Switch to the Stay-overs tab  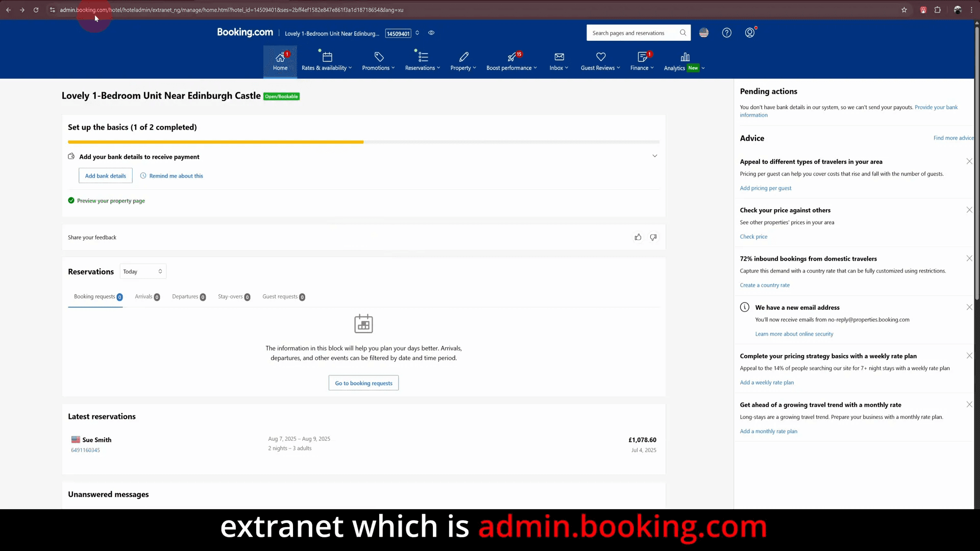[x=234, y=297]
